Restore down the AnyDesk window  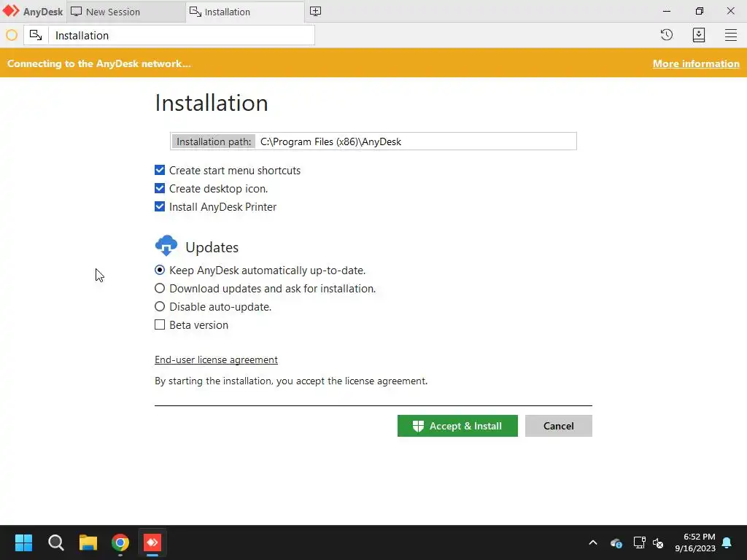700,11
